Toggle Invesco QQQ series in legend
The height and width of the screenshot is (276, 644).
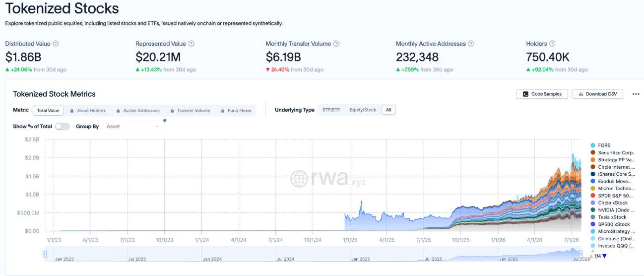coord(613,246)
